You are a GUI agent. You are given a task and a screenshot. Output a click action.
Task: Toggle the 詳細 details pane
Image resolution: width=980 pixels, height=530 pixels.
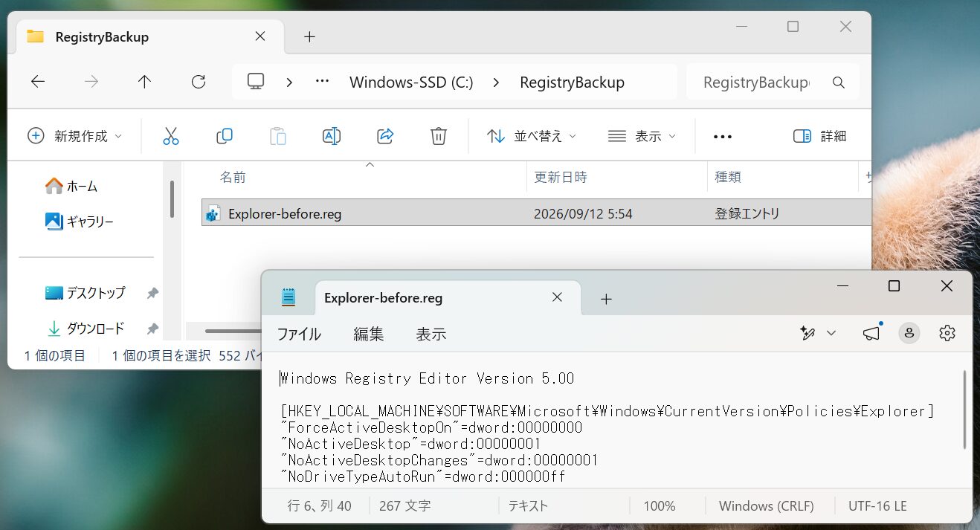[820, 136]
